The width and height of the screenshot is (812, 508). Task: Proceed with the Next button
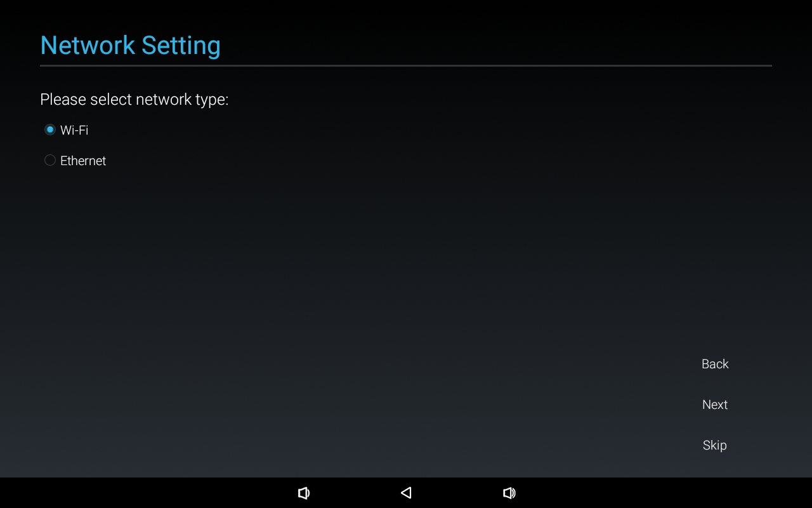click(x=715, y=404)
